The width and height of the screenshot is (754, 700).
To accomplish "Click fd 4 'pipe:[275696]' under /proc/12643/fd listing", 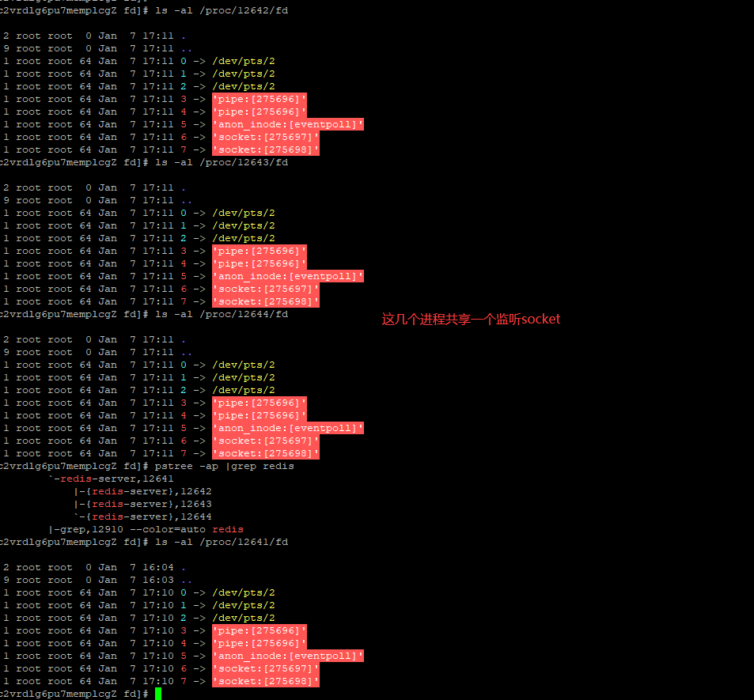I will 260,263.
